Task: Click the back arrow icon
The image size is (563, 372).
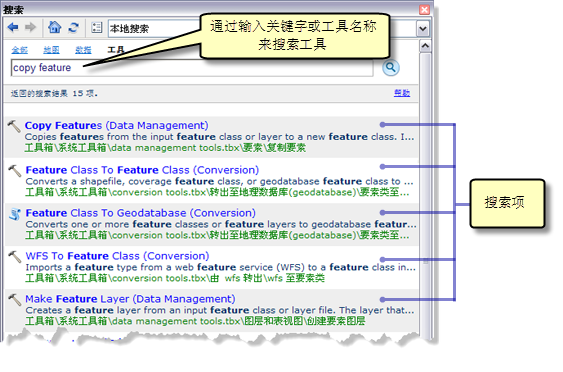Action: pos(13,27)
